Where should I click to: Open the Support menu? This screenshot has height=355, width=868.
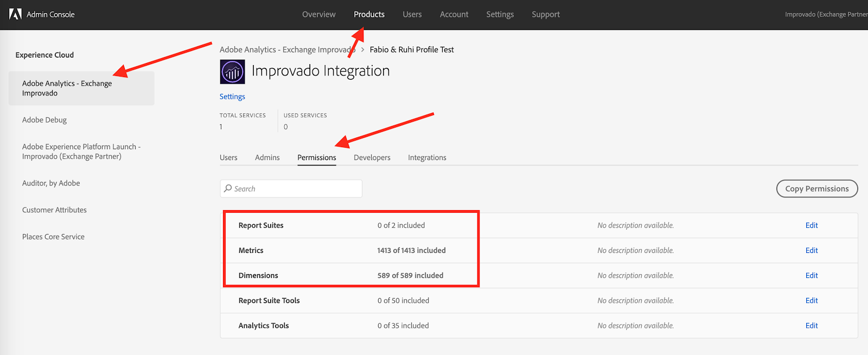[x=546, y=14]
